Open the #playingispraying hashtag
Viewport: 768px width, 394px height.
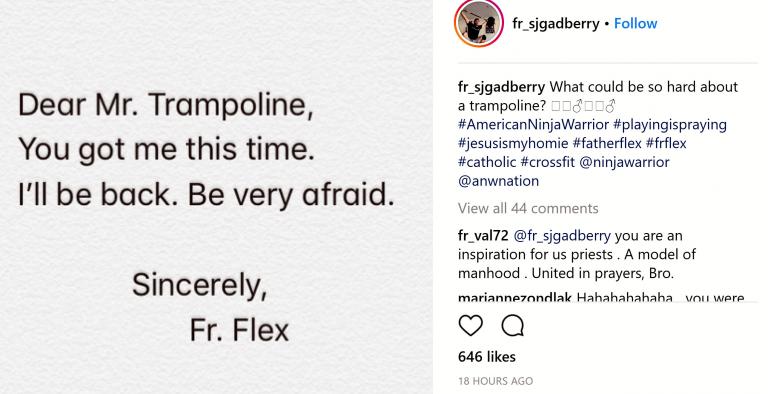point(670,124)
